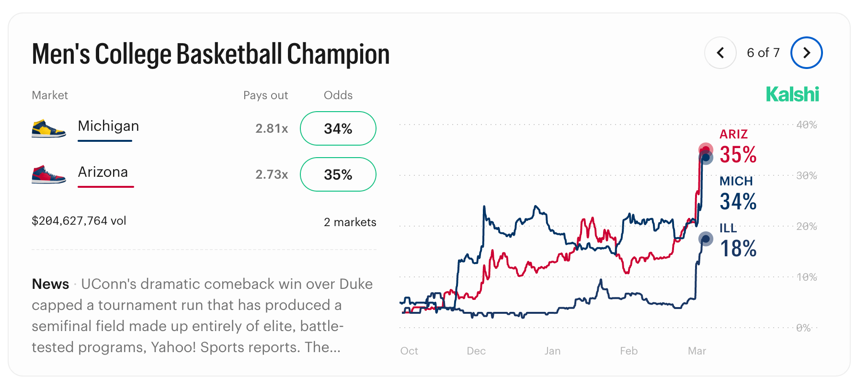868x389 pixels.
Task: Click the $204,627,764 volume figure
Action: [x=79, y=221]
